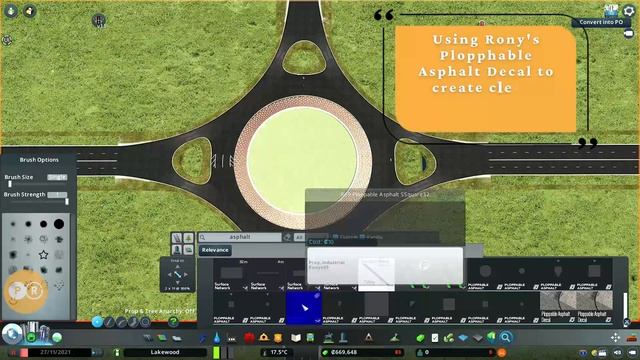
Task: Click the Convert into PO button
Action: (601, 22)
